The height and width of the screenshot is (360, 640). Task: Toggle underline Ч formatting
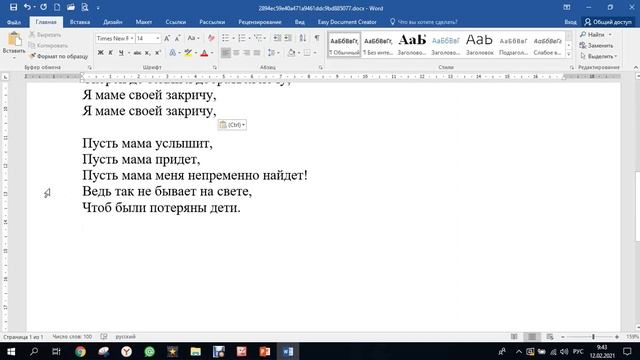121,53
